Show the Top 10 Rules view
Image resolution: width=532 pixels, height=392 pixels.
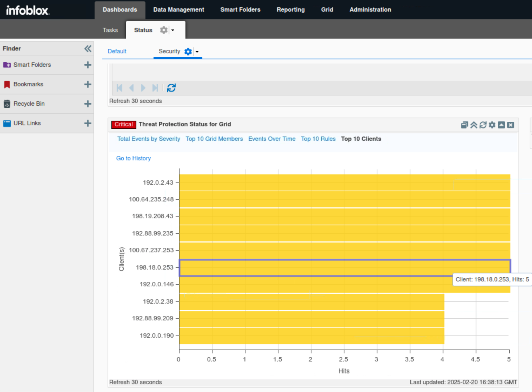pos(318,139)
